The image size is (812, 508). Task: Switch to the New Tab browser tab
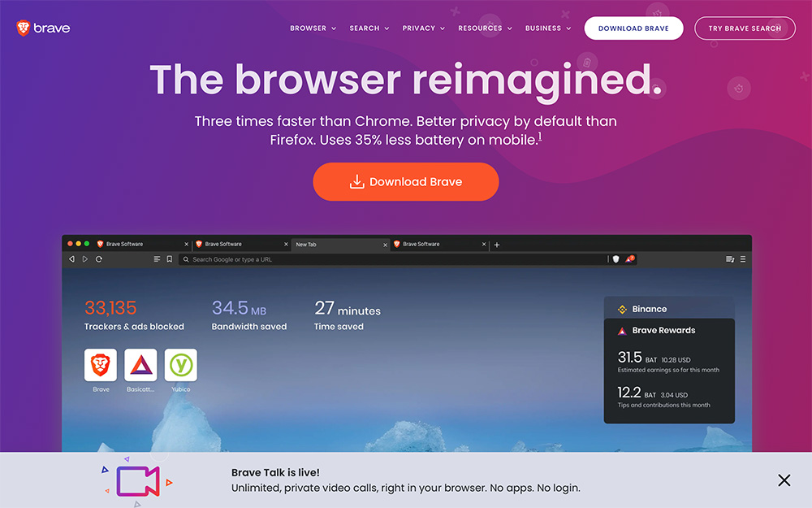click(x=339, y=245)
